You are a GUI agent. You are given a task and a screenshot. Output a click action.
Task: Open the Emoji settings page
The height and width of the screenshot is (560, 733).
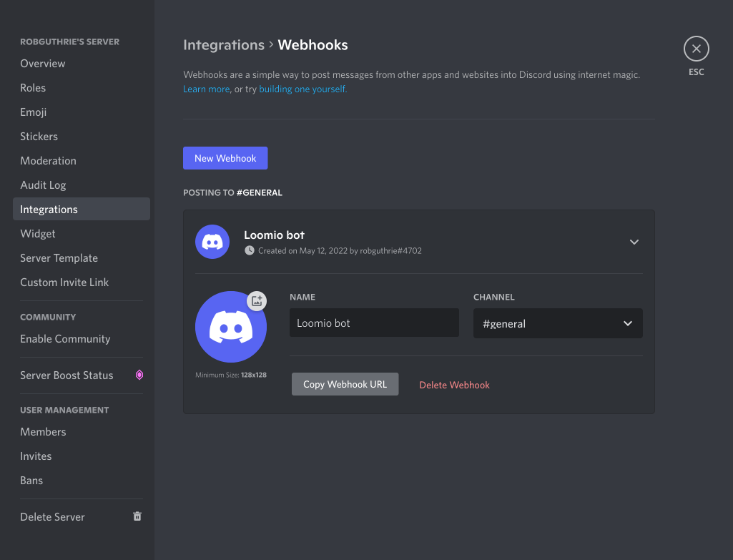(82, 112)
